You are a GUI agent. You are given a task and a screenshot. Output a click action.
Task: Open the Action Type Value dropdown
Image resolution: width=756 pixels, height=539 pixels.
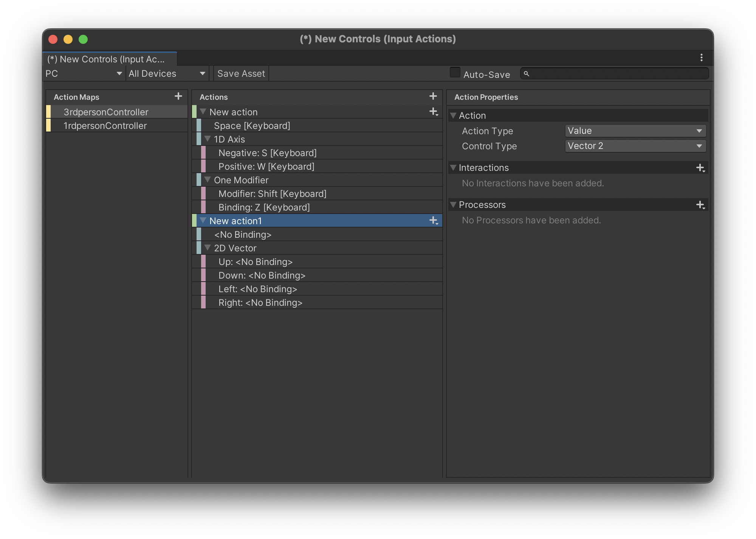(635, 131)
